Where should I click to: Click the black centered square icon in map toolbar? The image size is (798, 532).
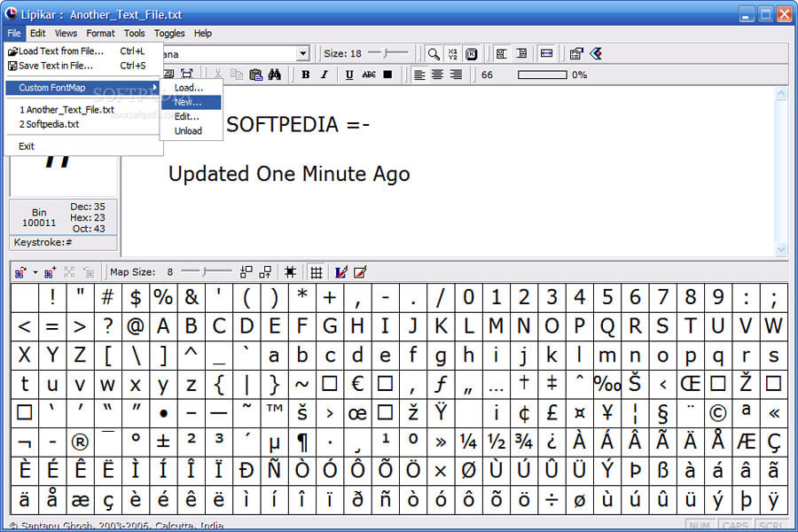pos(290,272)
